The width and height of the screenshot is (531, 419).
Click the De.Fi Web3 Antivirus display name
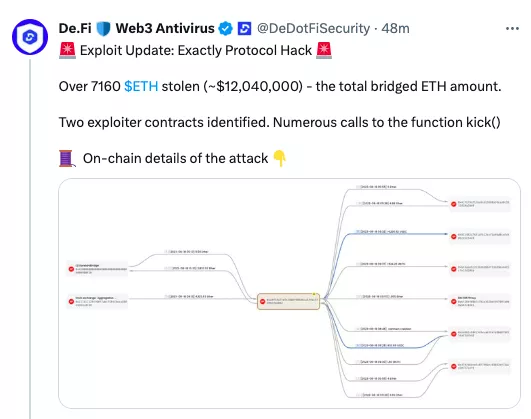136,28
